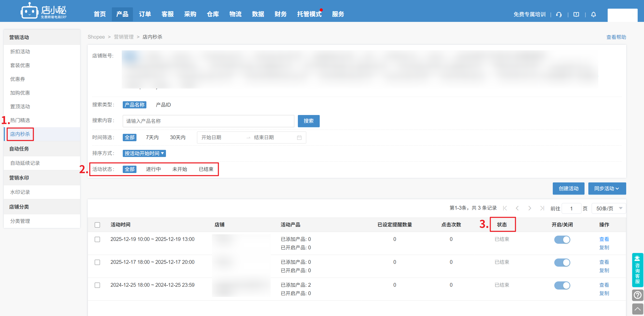Open the 托管模式 menu item

tap(309, 14)
